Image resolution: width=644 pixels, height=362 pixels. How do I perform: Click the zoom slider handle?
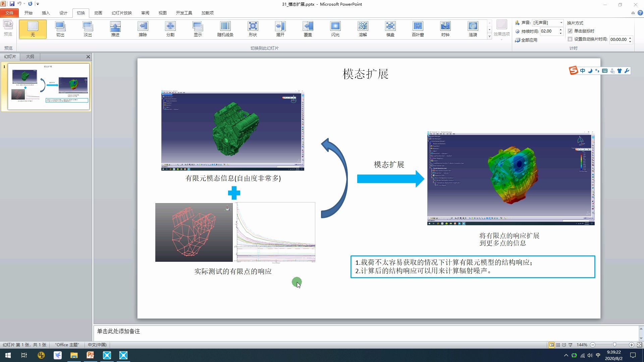click(614, 345)
